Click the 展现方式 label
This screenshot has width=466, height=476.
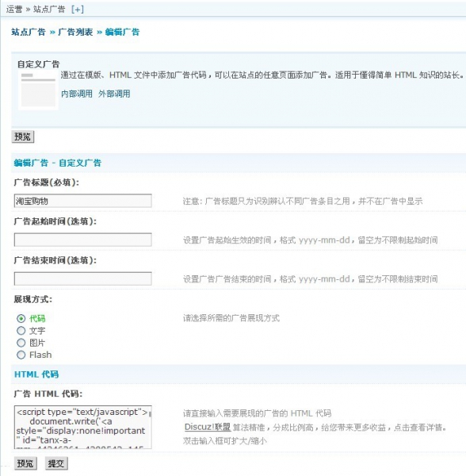[33, 299]
